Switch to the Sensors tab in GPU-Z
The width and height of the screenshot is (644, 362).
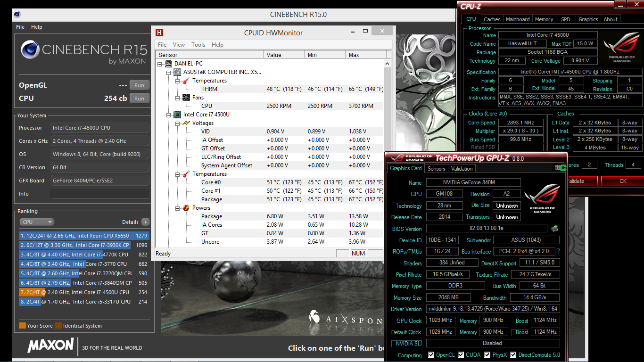[x=436, y=168]
